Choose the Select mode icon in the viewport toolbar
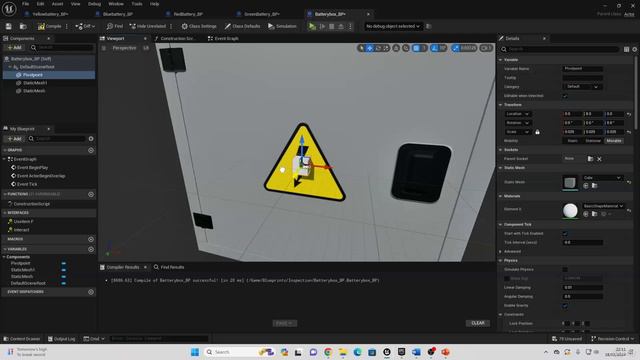Viewport: 640px width, 360px height. (x=361, y=48)
